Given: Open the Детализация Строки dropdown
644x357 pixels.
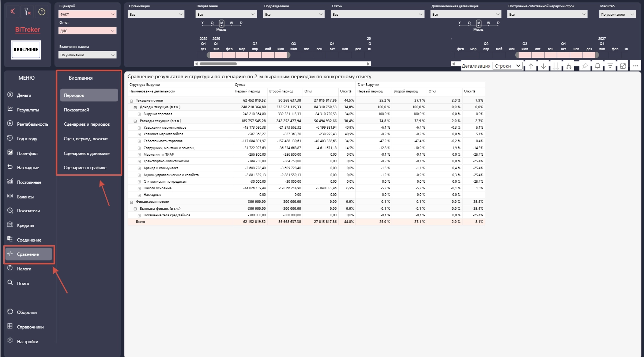Looking at the screenshot, I should point(507,66).
